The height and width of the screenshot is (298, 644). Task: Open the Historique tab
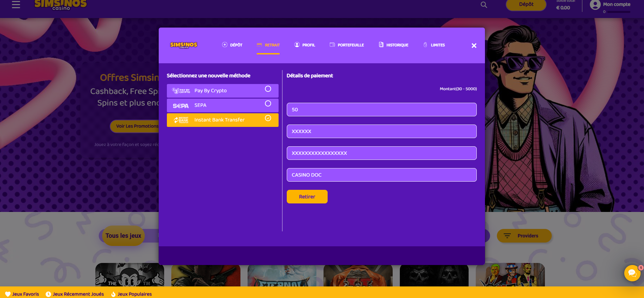[x=394, y=45]
